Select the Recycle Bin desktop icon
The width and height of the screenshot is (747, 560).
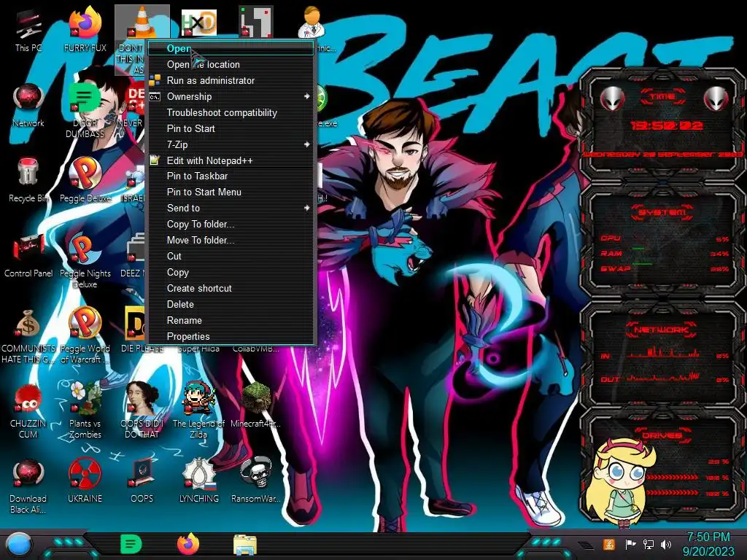point(28,180)
